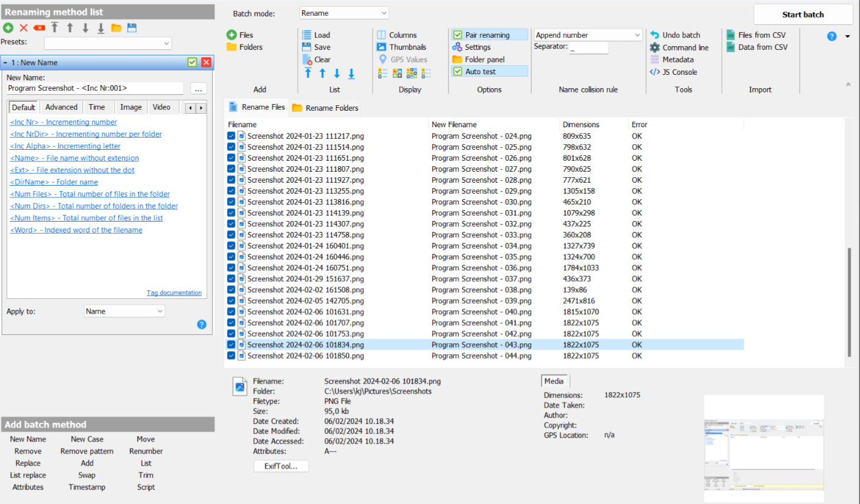Move selected file down in list toolbar
Screen dimensions: 860x504
pos(337,73)
